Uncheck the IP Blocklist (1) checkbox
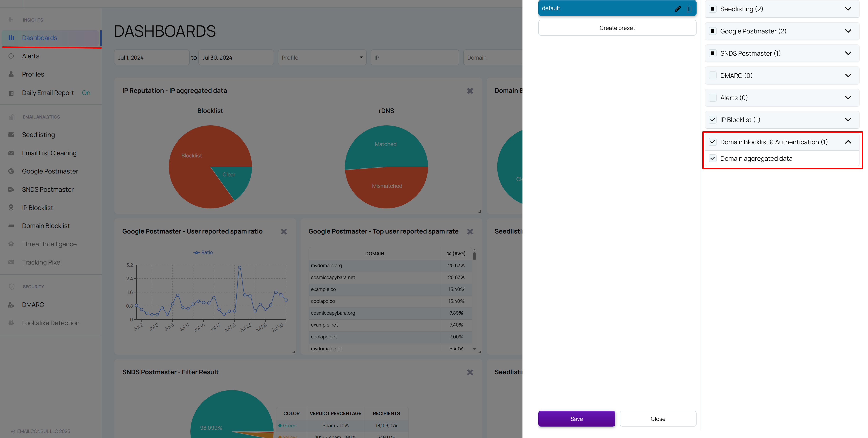Image resolution: width=868 pixels, height=438 pixels. [x=712, y=120]
